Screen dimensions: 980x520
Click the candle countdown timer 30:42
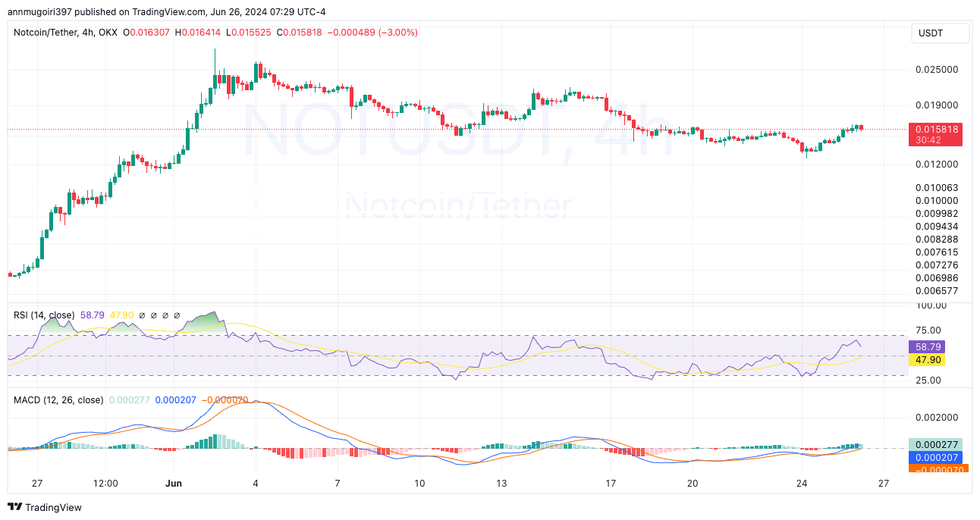(928, 140)
